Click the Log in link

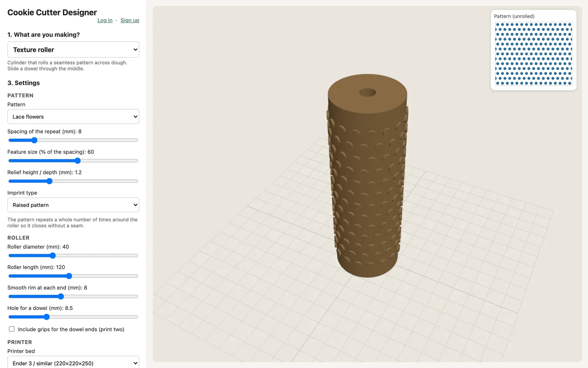point(105,20)
